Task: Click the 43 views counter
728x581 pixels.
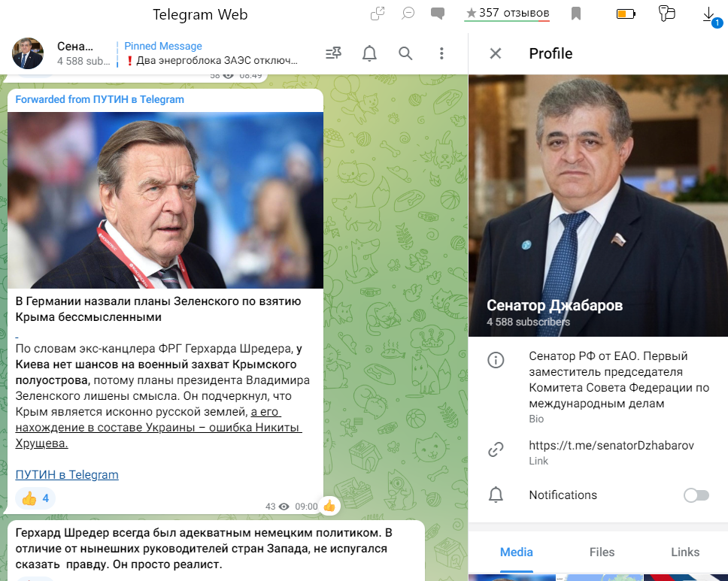Action: [x=278, y=507]
